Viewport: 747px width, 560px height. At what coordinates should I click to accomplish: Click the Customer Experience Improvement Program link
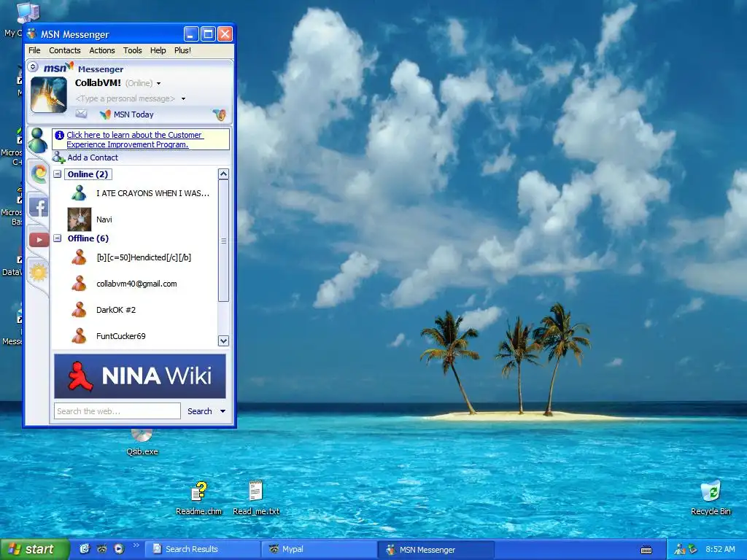(x=135, y=139)
